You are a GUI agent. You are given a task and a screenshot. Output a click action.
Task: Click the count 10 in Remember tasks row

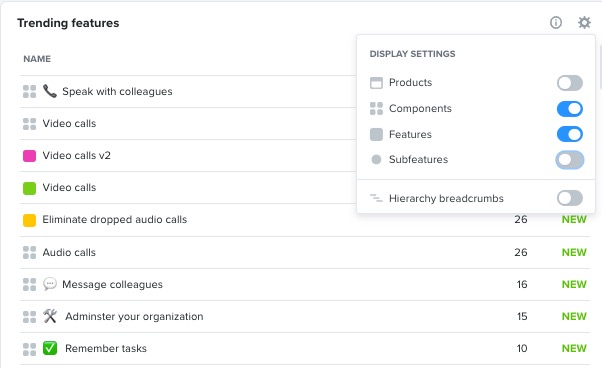click(521, 348)
